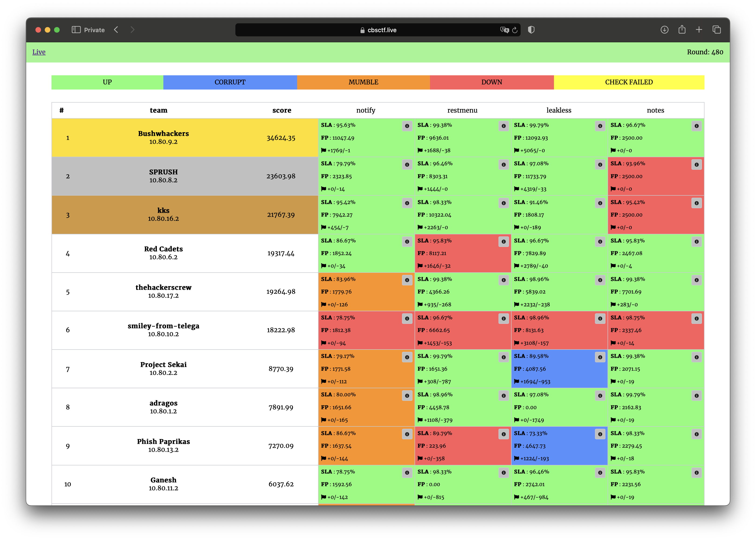756x540 pixels.
Task: Click the Round: 480 indicator
Action: coord(705,52)
